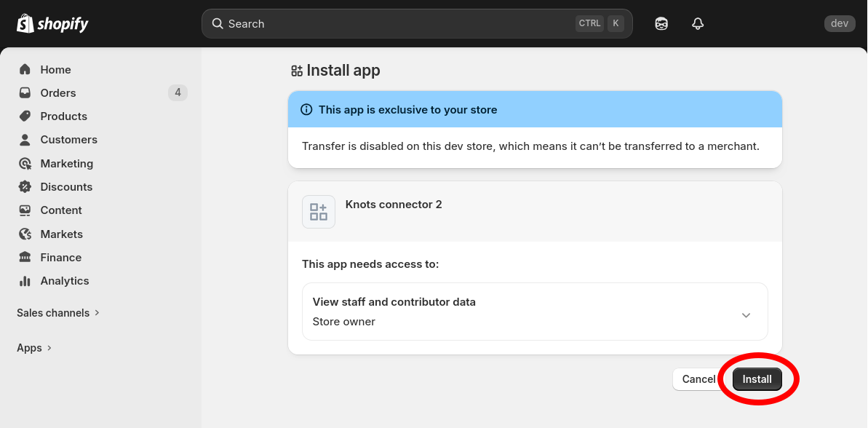This screenshot has height=428, width=868.
Task: Click the CTRL K shortcut hint
Action: pos(600,23)
